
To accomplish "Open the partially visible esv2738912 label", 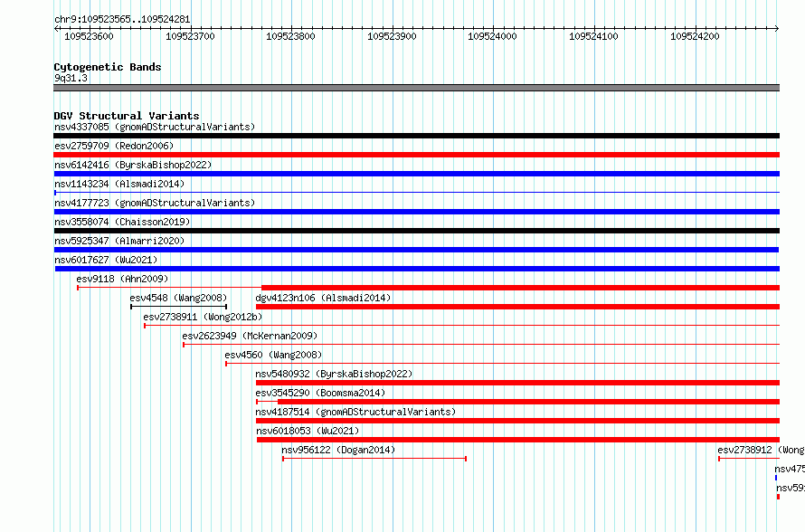I will click(761, 450).
